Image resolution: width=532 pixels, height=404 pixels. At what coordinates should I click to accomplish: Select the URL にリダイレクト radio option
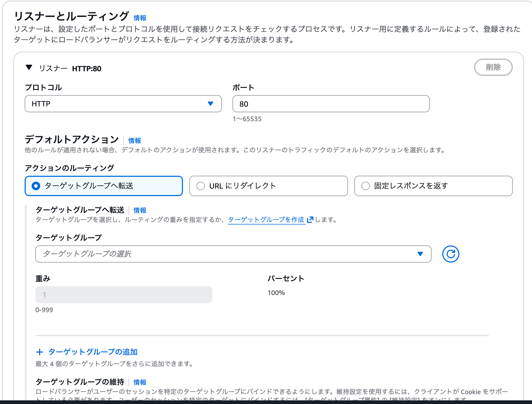[201, 186]
